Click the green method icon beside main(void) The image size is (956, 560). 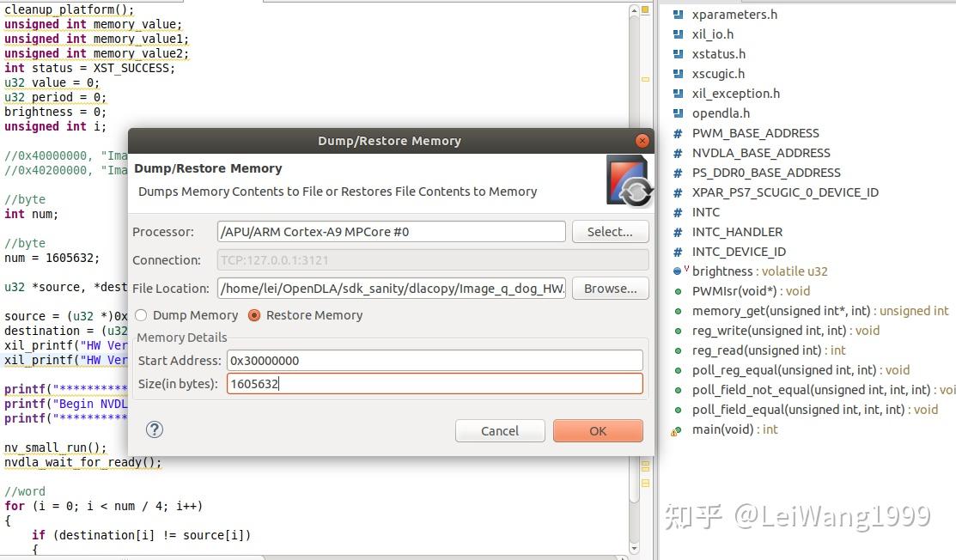pos(679,429)
